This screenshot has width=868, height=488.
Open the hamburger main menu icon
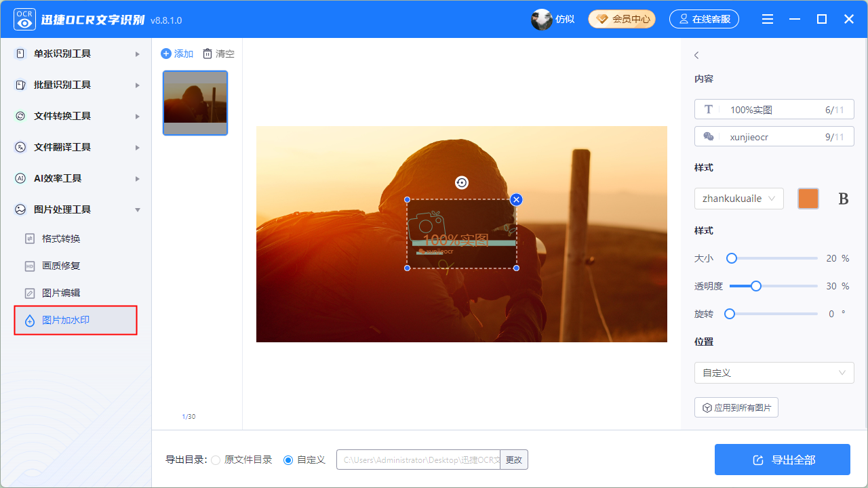point(768,19)
